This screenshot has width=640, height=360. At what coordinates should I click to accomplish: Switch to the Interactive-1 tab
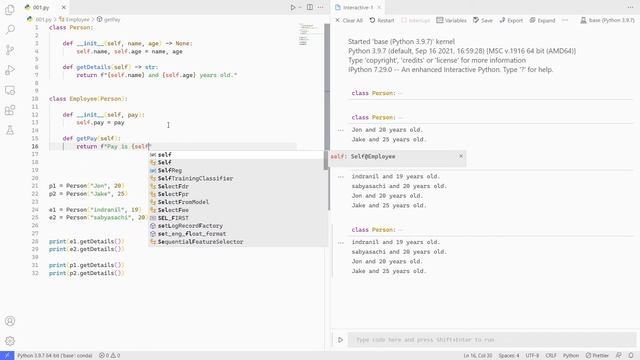tap(358, 7)
